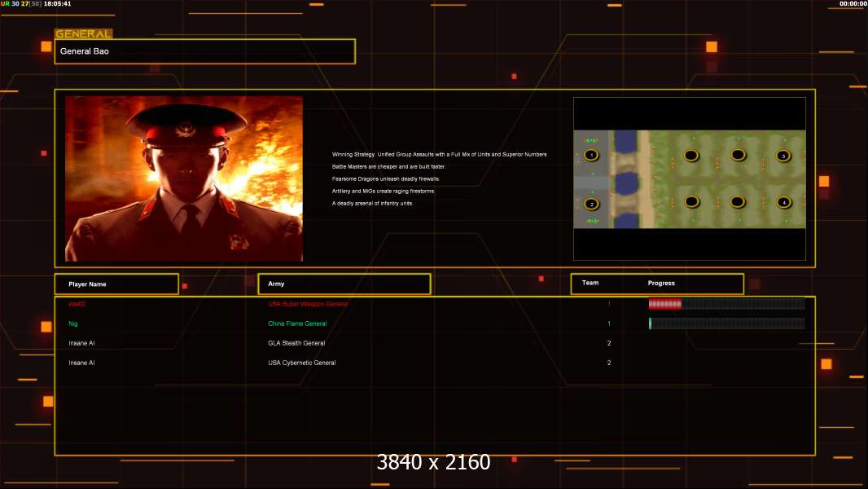Select start position 4 on the map
This screenshot has height=489, width=868.
[x=783, y=203]
